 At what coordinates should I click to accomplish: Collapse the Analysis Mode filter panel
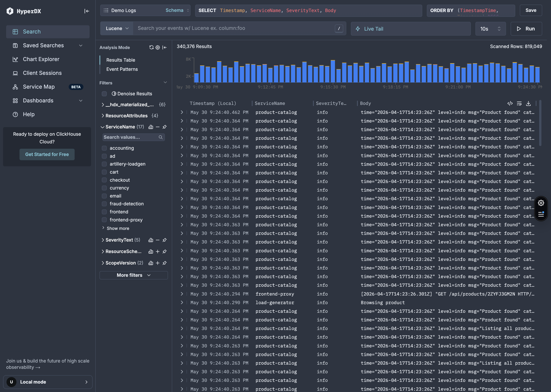(x=165, y=47)
